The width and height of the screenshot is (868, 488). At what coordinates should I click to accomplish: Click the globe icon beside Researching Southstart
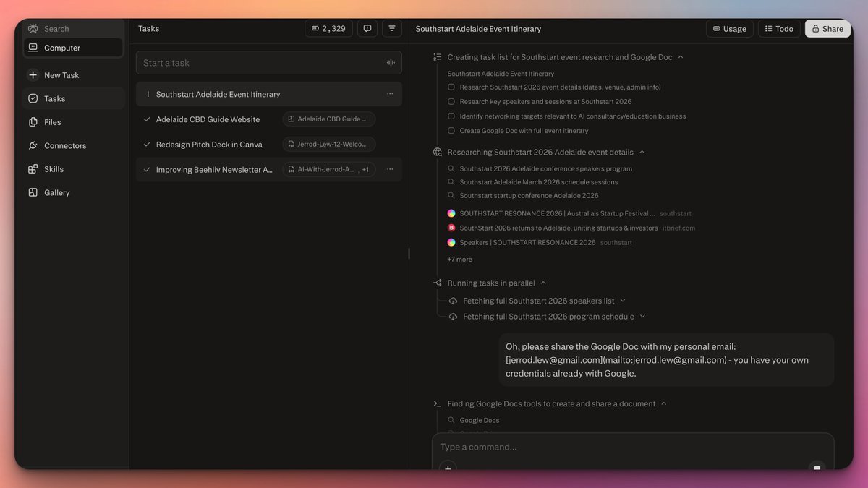[438, 153]
